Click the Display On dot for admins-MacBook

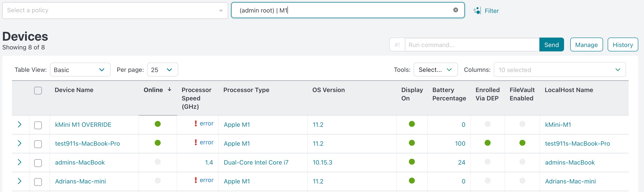pyautogui.click(x=411, y=162)
